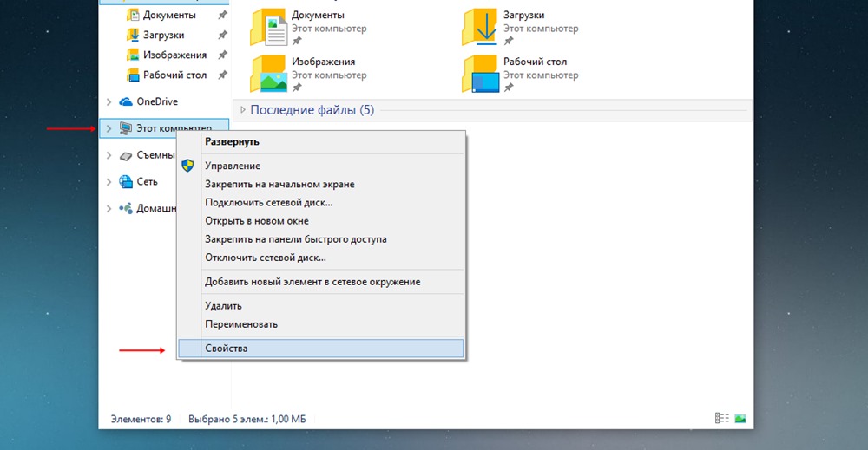Unpin Загрузки via sidebar pin icon
The height and width of the screenshot is (450, 868).
[222, 35]
